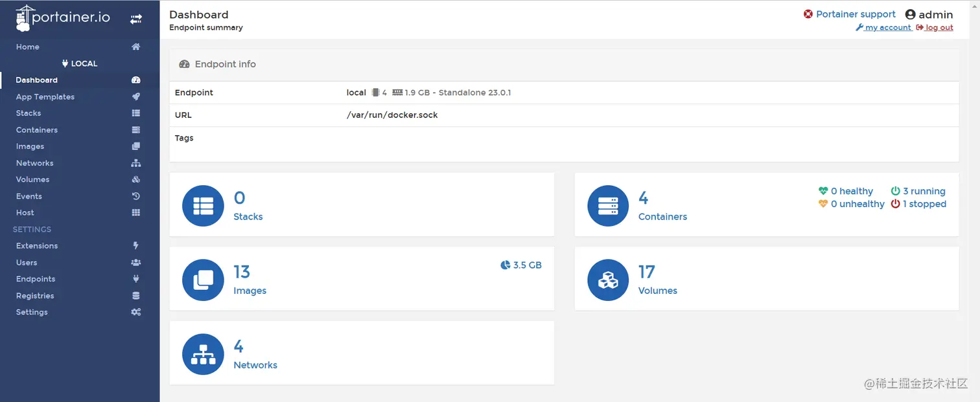This screenshot has width=980, height=402.
Task: Open the Portainer support link
Action: pyautogui.click(x=856, y=14)
